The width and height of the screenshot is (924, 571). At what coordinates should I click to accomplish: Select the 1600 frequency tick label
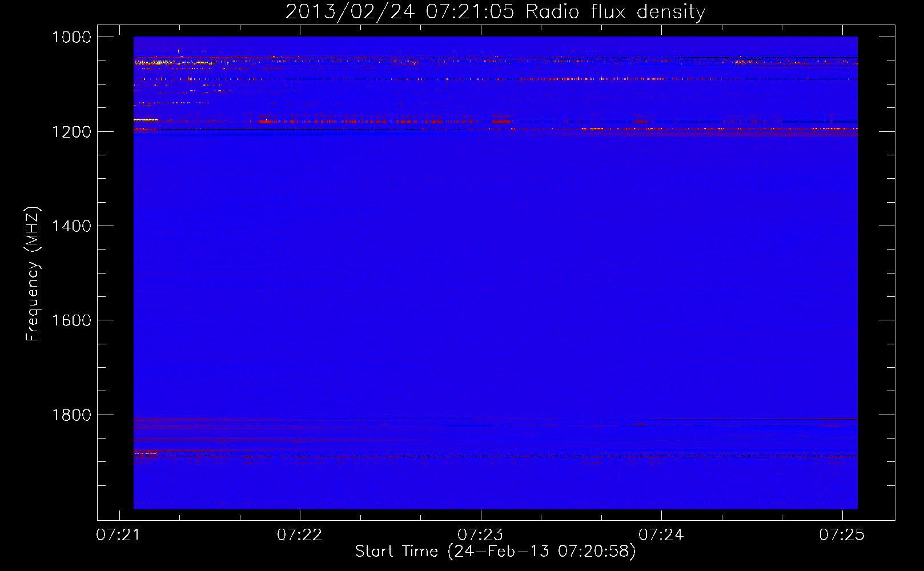point(71,321)
